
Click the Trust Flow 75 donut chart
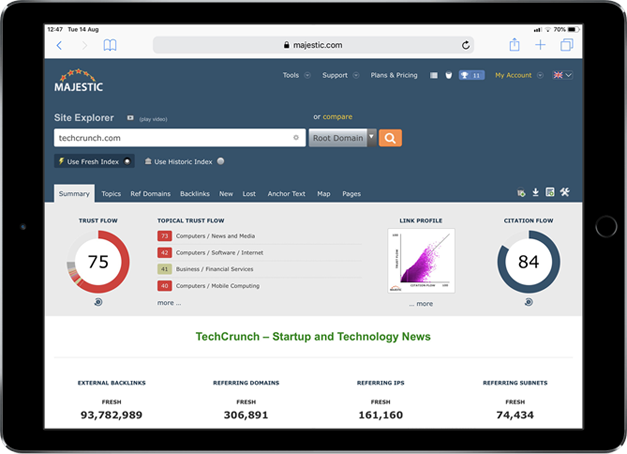(98, 262)
